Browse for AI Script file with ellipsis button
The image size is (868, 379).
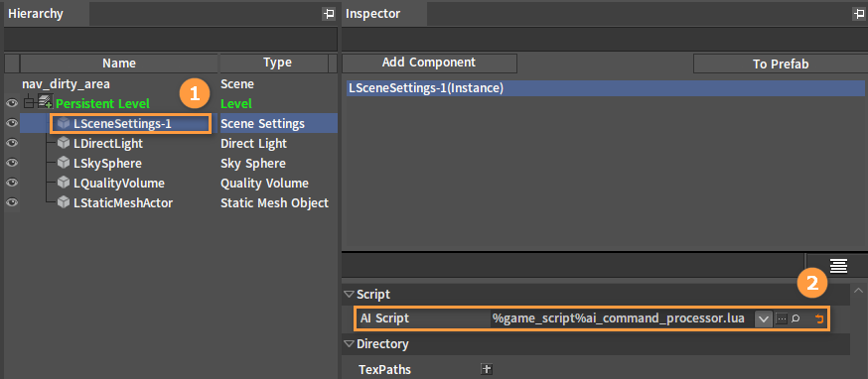coord(781,319)
